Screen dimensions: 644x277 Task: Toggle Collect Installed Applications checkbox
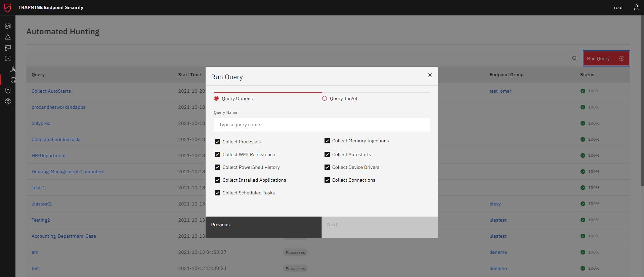tap(217, 180)
